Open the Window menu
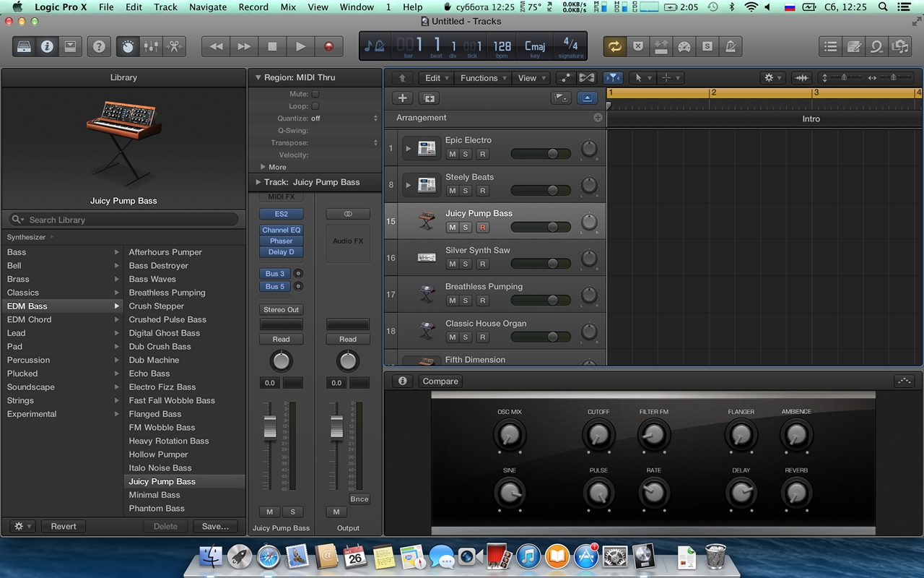The width and height of the screenshot is (924, 578). pyautogui.click(x=357, y=7)
